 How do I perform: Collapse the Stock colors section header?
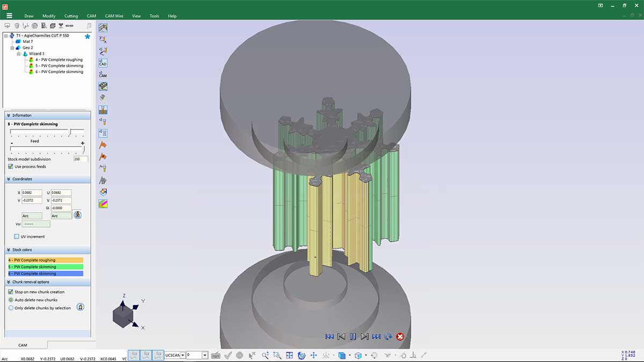click(9, 249)
